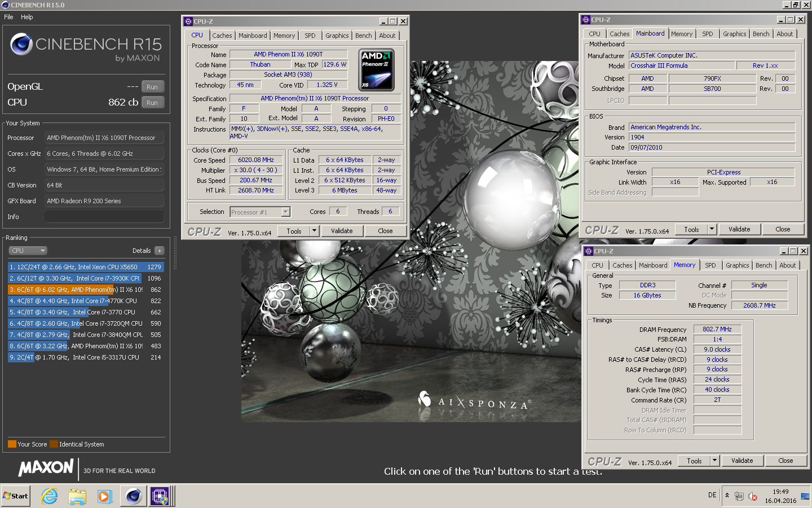The width and height of the screenshot is (812, 508).
Task: Select the Core i7-4770K ranking entry
Action: pos(86,301)
